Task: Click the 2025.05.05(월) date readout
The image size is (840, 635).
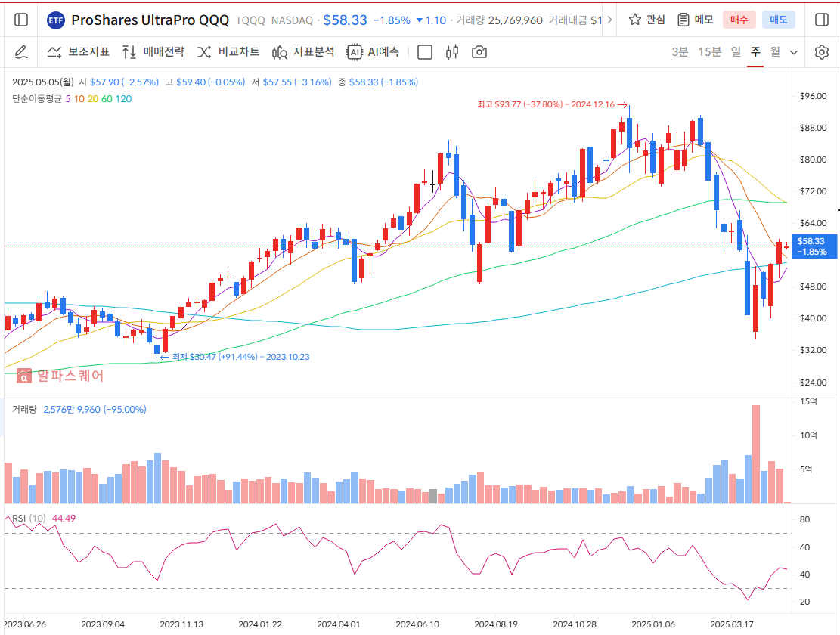Action: click(x=43, y=82)
